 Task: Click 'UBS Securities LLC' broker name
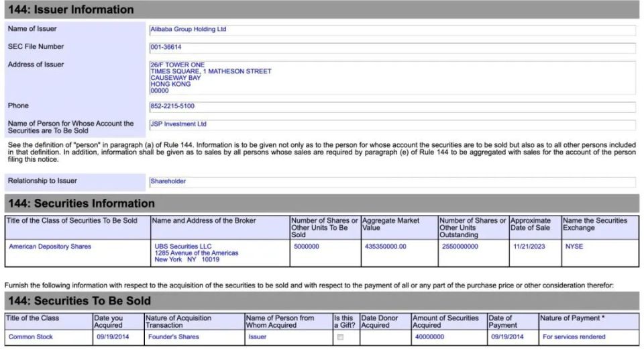coord(183,247)
